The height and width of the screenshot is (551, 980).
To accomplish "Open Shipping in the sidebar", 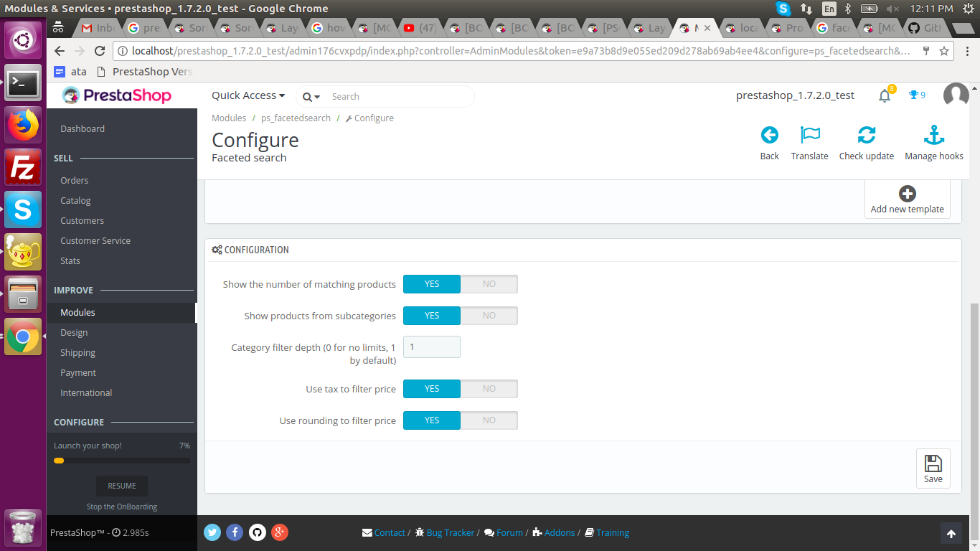I will [x=77, y=352].
